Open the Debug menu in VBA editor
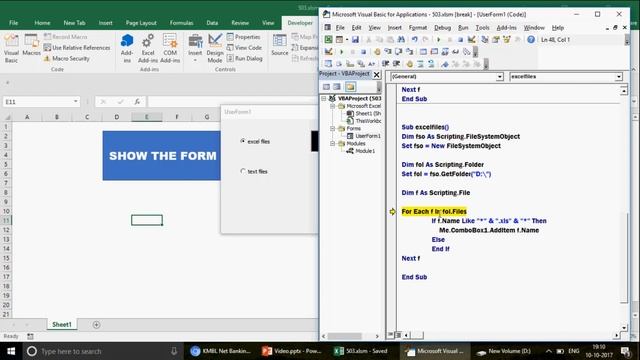Image resolution: width=640 pixels, height=360 pixels. [x=442, y=28]
